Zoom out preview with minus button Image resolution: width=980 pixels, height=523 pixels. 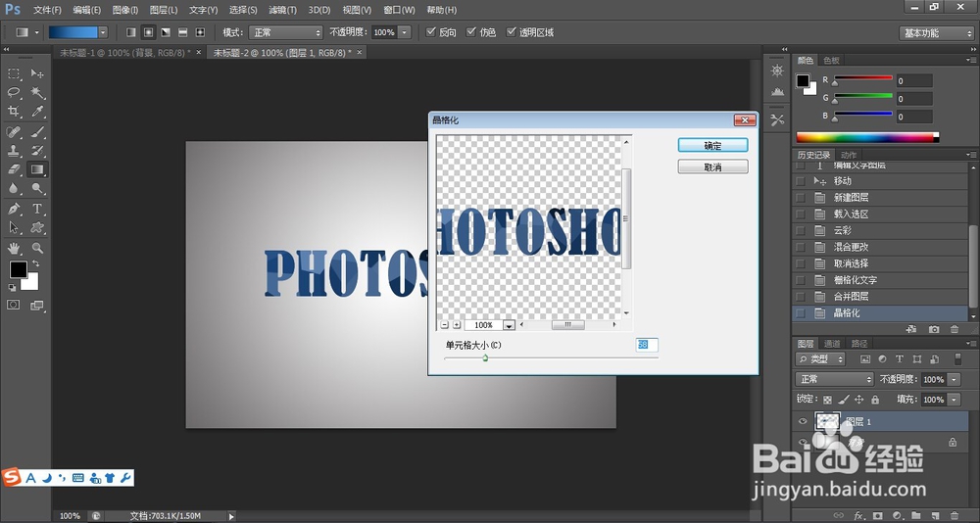point(444,325)
